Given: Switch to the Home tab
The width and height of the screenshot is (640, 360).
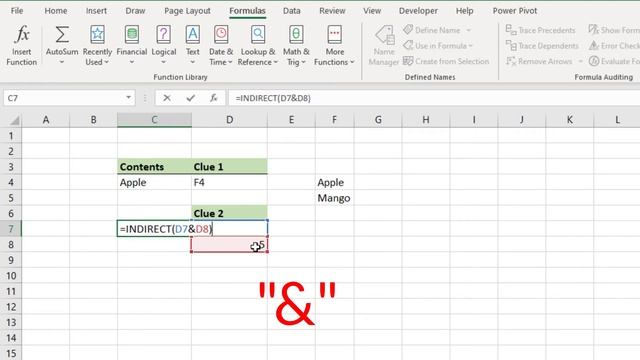Looking at the screenshot, I should coord(56,11).
